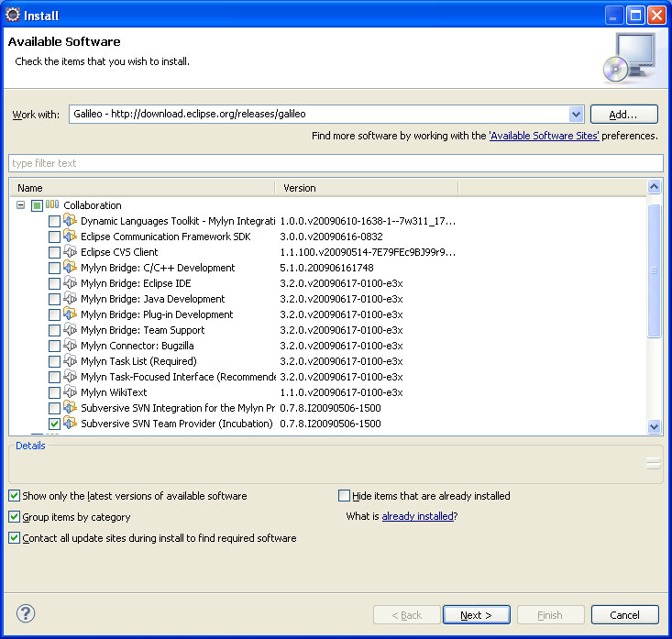Click the Mylyn Connector: Bugzilla icon
The image size is (672, 639).
pos(70,345)
